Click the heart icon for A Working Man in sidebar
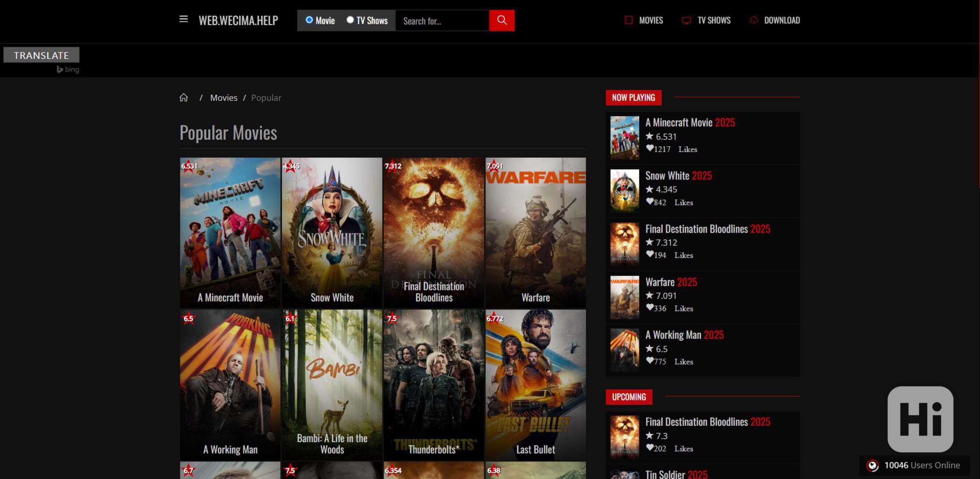 [649, 361]
